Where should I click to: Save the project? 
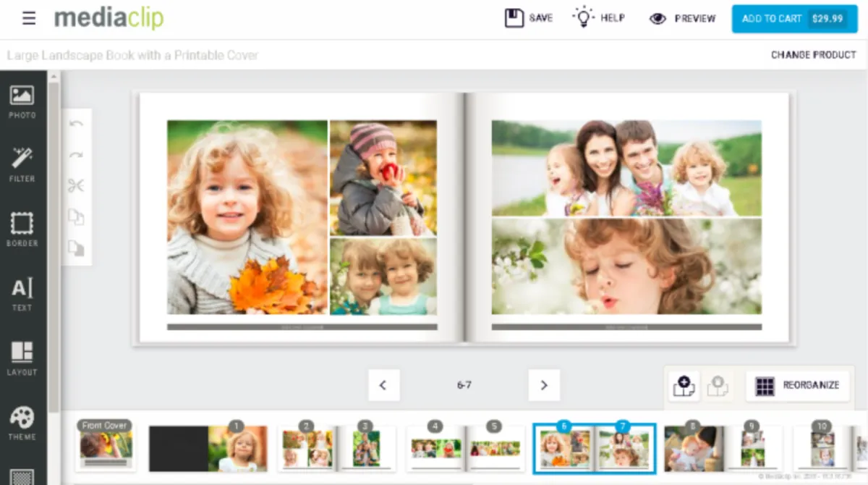click(529, 18)
